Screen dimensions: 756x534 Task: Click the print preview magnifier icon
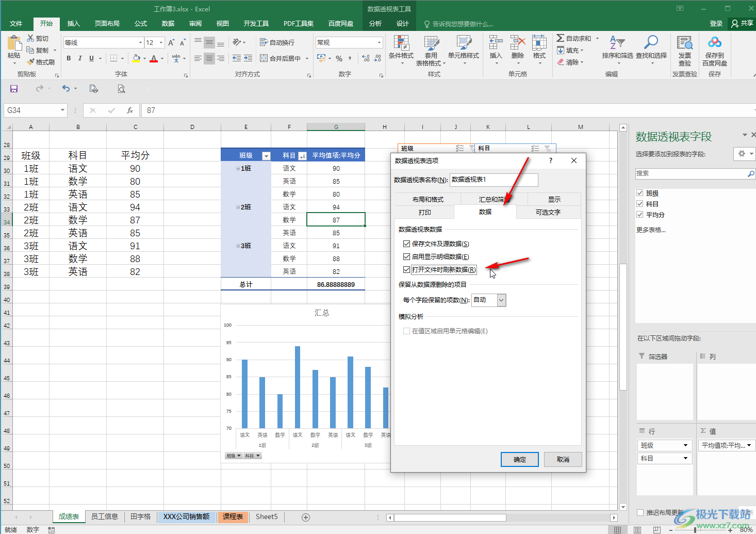[121, 89]
